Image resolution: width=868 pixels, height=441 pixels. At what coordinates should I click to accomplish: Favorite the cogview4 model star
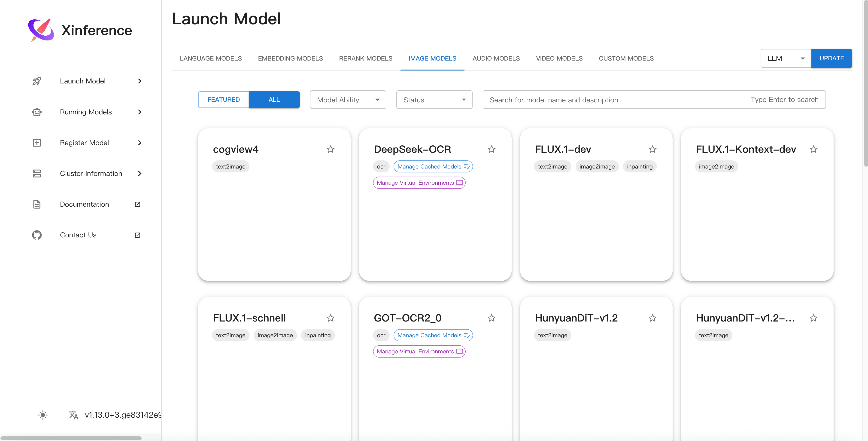tap(331, 149)
